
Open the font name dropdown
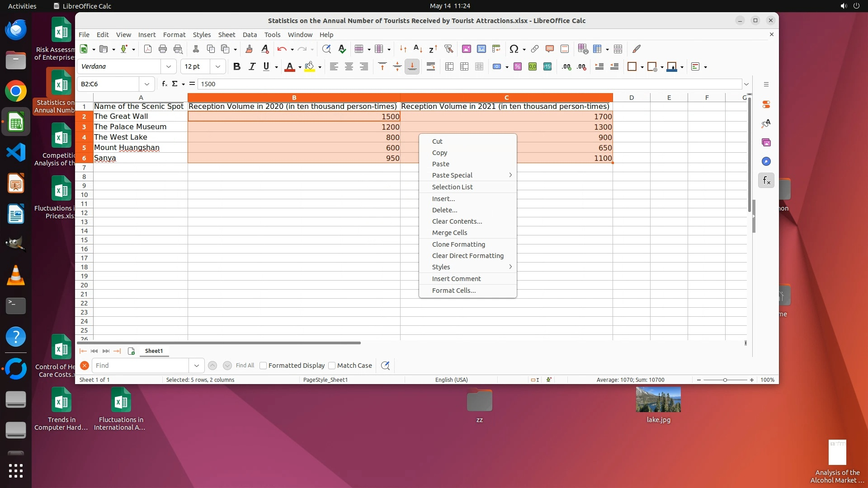click(169, 67)
